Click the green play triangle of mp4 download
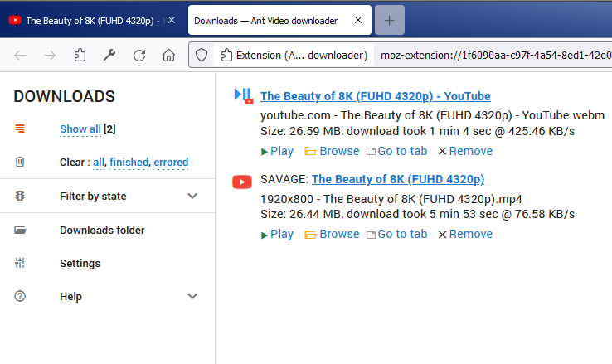Viewport: 612px width, 364px height. [x=265, y=235]
